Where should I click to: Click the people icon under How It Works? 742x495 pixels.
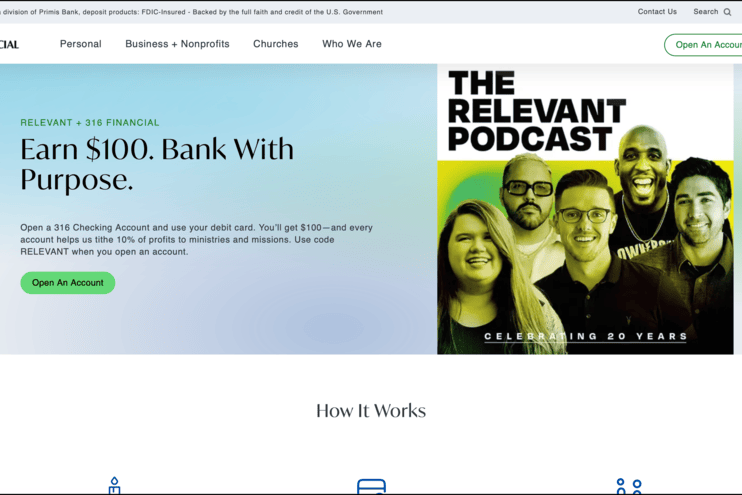pos(629,487)
